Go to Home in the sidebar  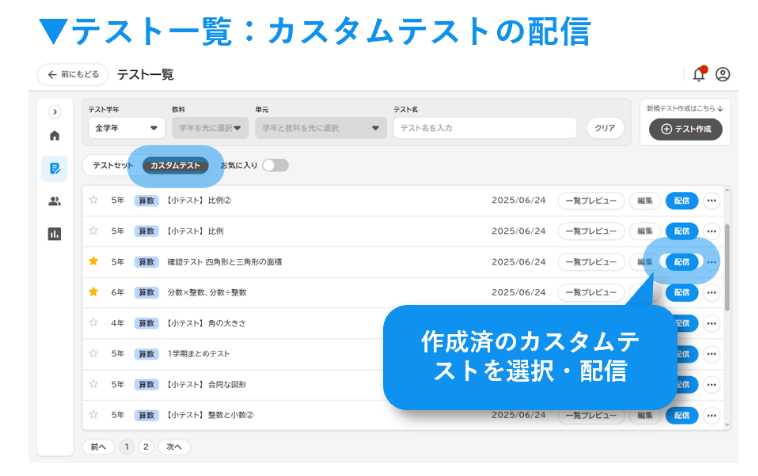click(x=54, y=135)
